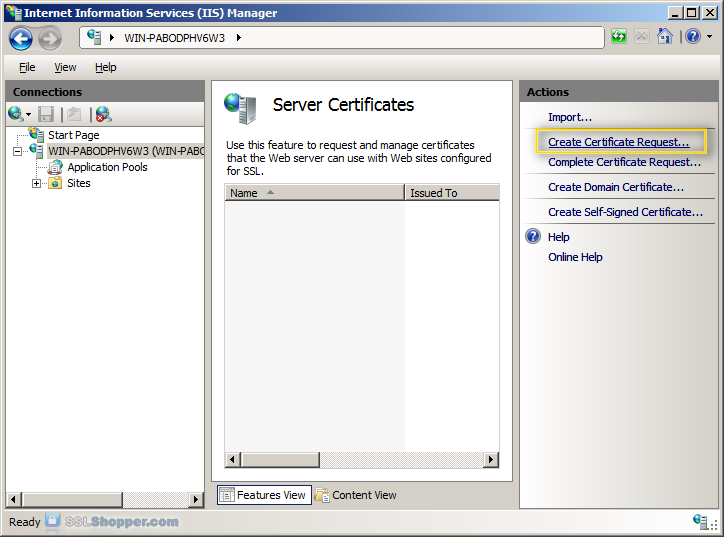Select Application Pools in the tree
Image resolution: width=724 pixels, height=537 pixels.
107,167
